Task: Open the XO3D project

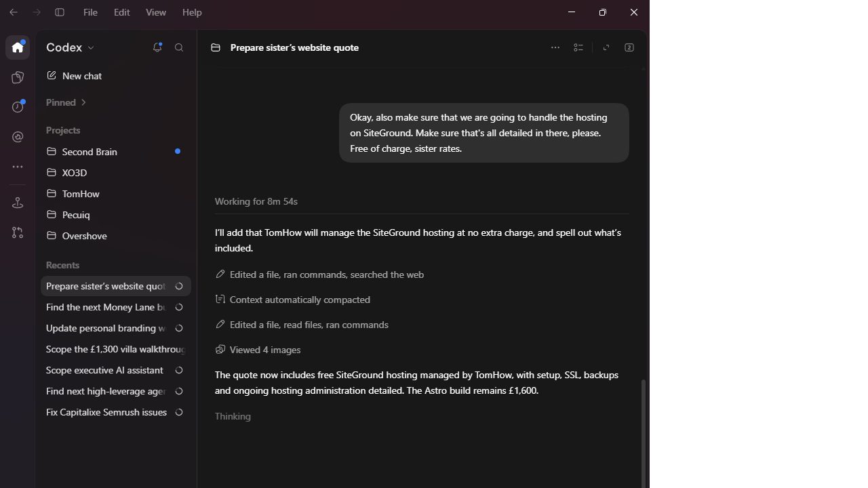Action: (x=115, y=173)
